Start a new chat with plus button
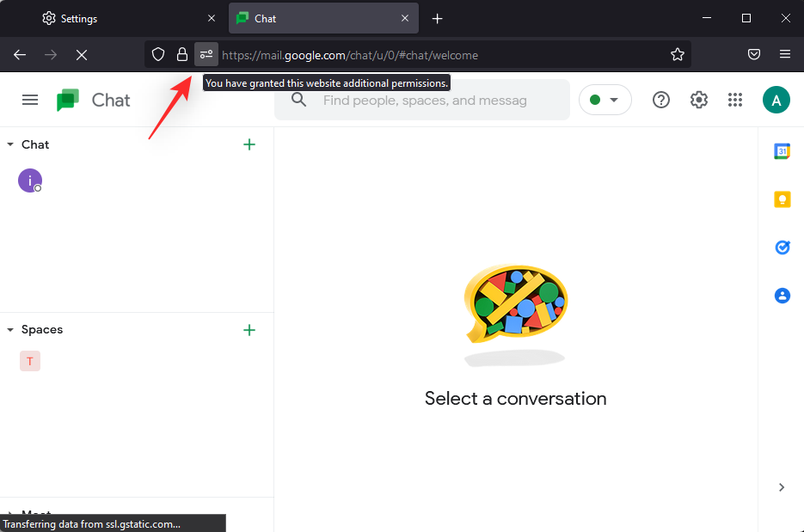804x532 pixels. pos(249,144)
